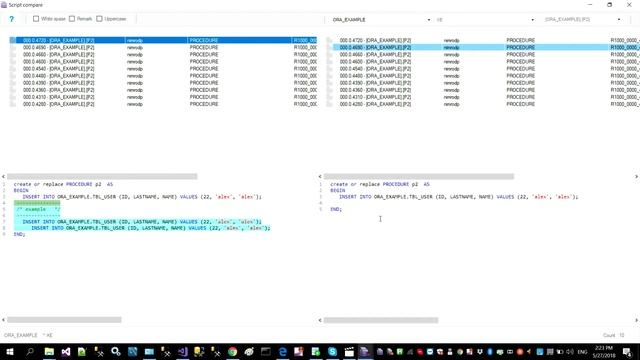This screenshot has width=640, height=360.
Task: Check the Uppercase option
Action: tap(99, 19)
